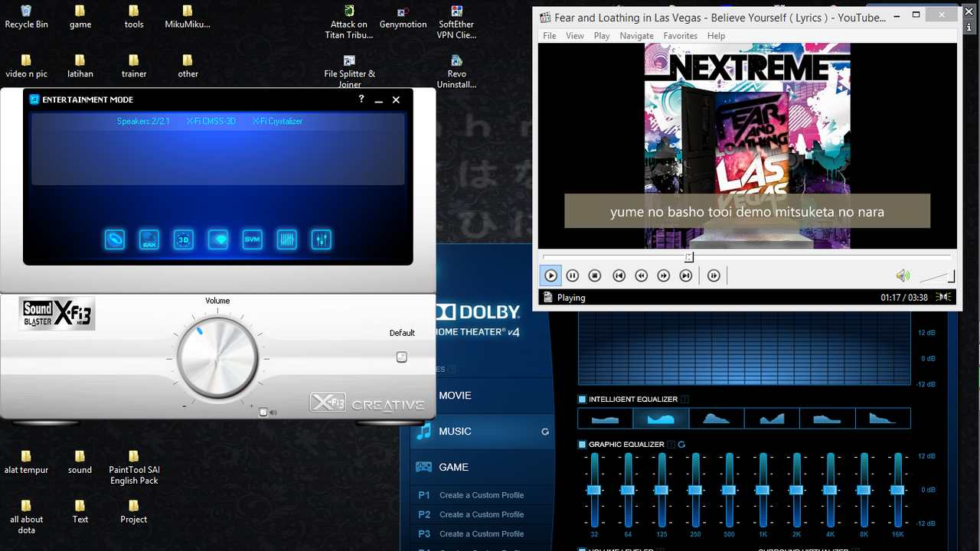The height and width of the screenshot is (551, 980).
Task: Create a Custom Profile in slot P2
Action: [482, 514]
